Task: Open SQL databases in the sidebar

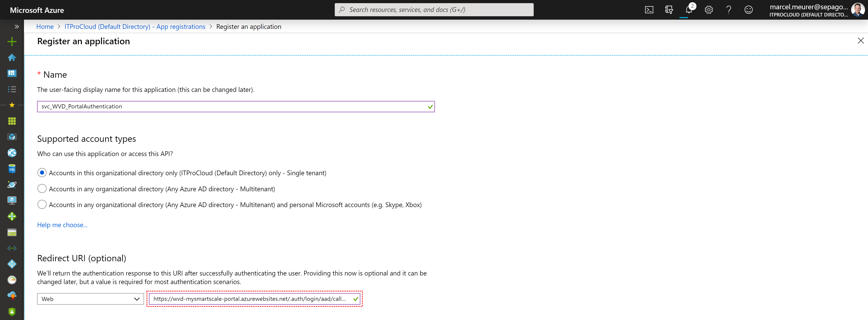Action: coord(12,168)
